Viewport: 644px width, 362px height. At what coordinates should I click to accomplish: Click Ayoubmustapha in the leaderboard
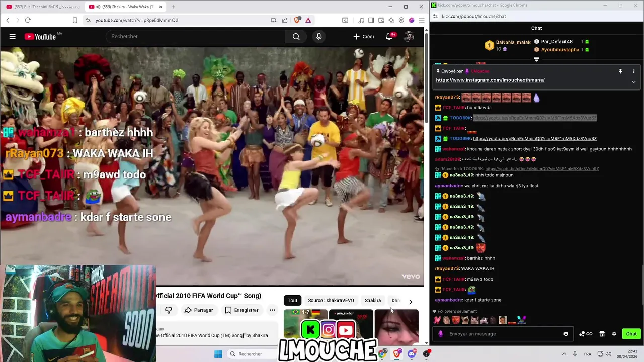pyautogui.click(x=560, y=50)
